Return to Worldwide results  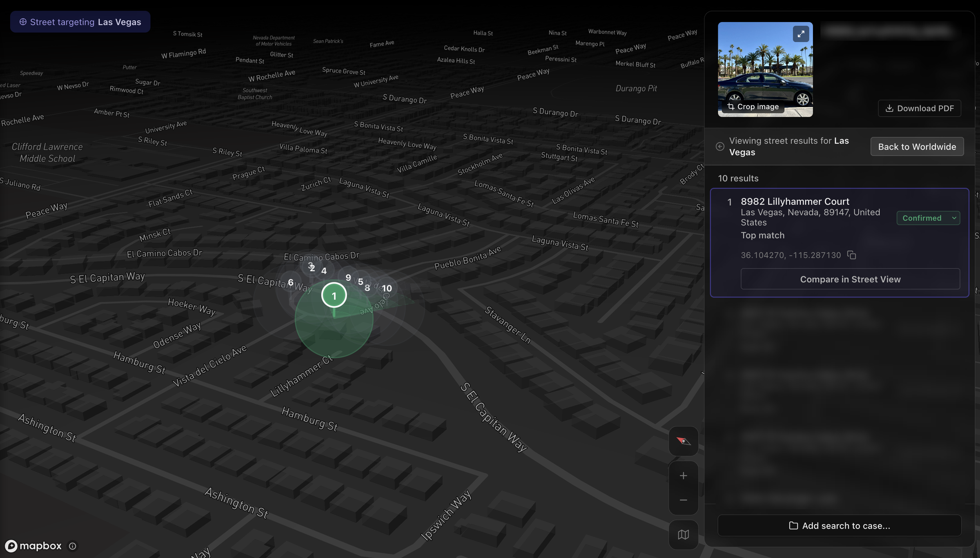click(x=917, y=147)
